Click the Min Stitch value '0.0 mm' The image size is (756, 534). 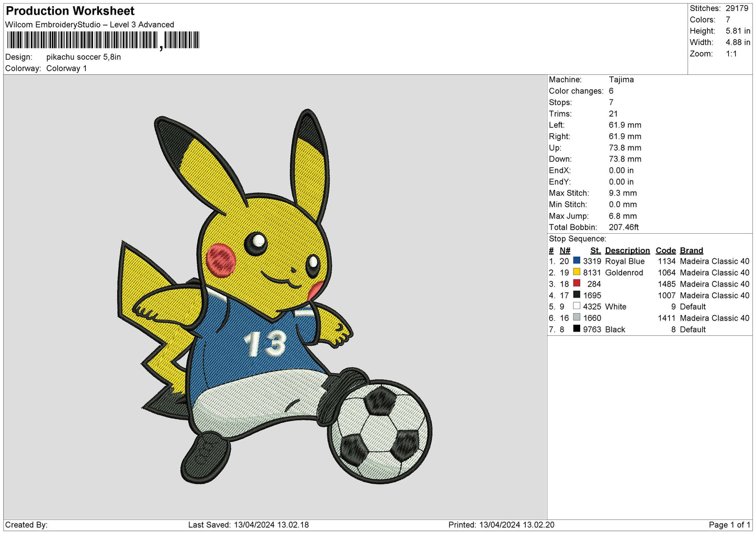pyautogui.click(x=623, y=204)
